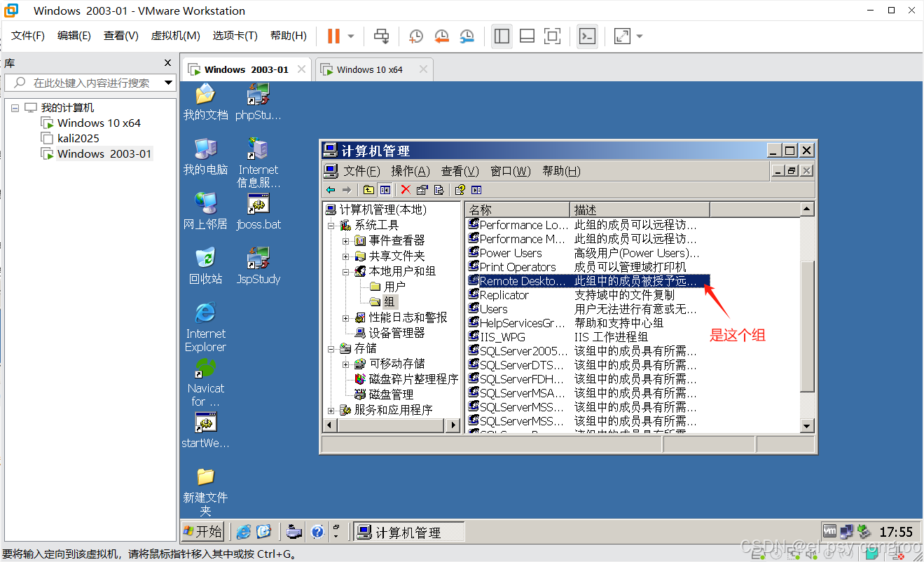
Task: Open the VMware 查看(V) menu
Action: (121, 36)
